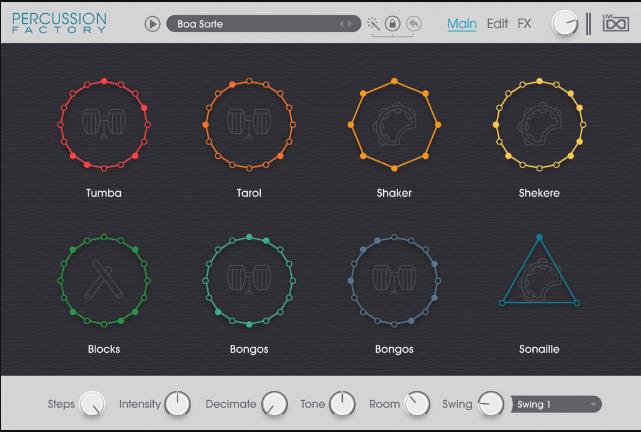Switch to the Edit tab

497,23
